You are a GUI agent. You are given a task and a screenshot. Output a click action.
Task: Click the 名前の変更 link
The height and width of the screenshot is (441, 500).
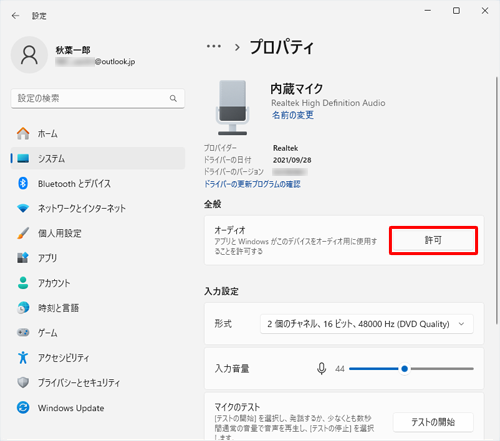point(293,115)
